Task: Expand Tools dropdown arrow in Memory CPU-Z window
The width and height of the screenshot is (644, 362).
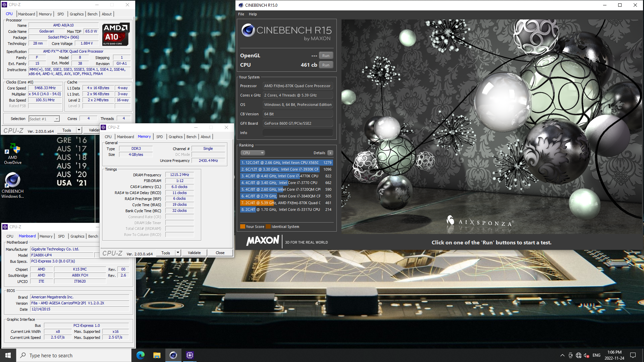Action: (x=178, y=253)
